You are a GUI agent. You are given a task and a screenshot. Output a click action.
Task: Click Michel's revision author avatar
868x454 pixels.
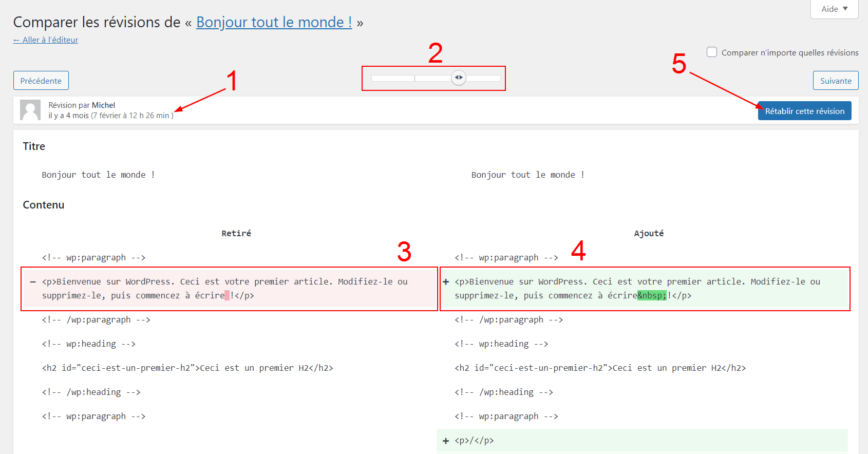(30, 110)
